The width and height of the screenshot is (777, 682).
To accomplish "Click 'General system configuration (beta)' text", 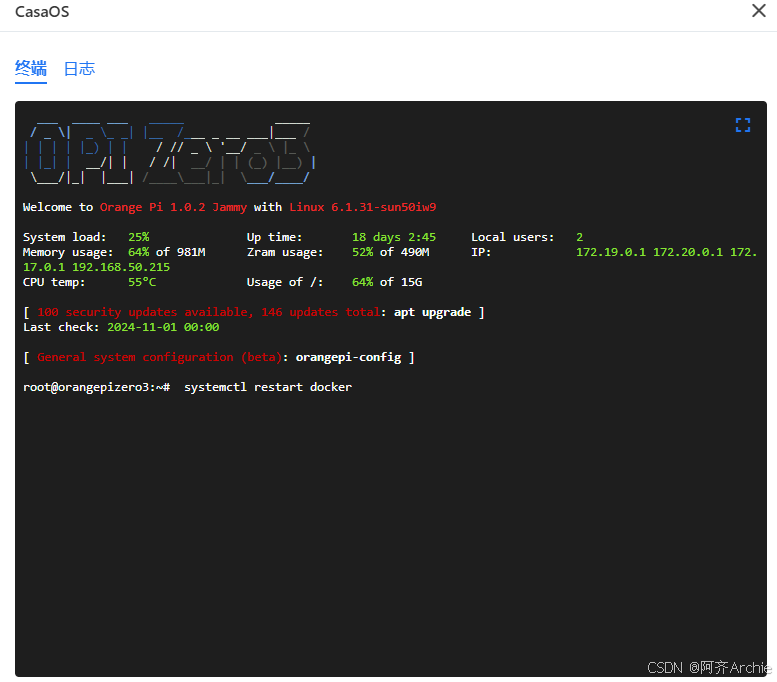I will [160, 357].
